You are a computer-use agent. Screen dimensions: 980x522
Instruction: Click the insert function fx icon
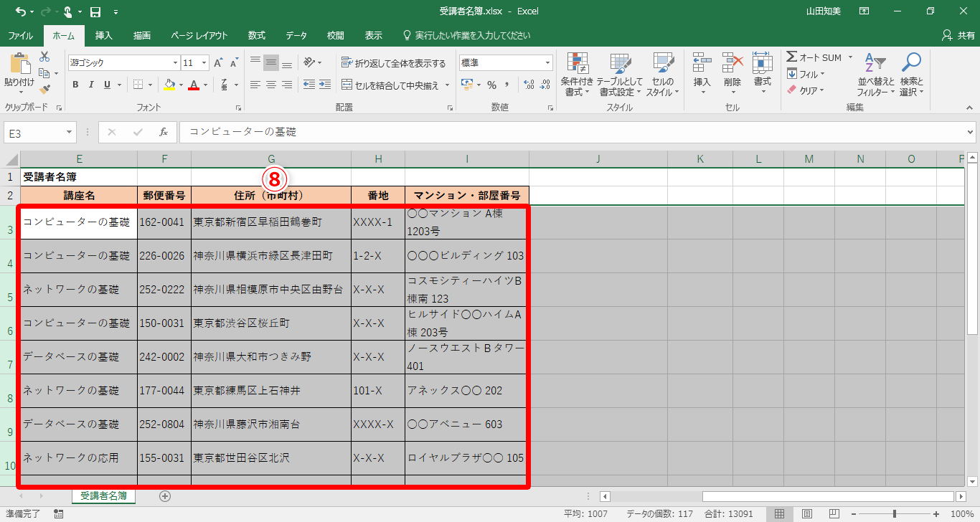(x=164, y=132)
